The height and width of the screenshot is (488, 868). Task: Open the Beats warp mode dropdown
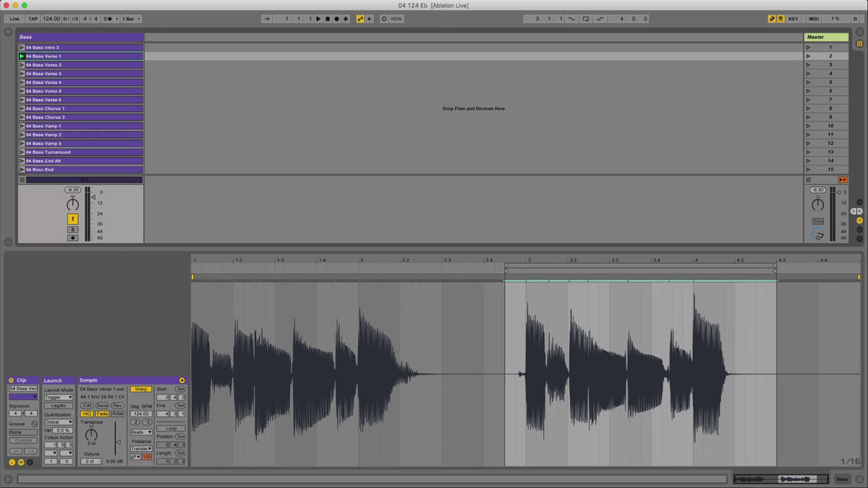pos(140,432)
